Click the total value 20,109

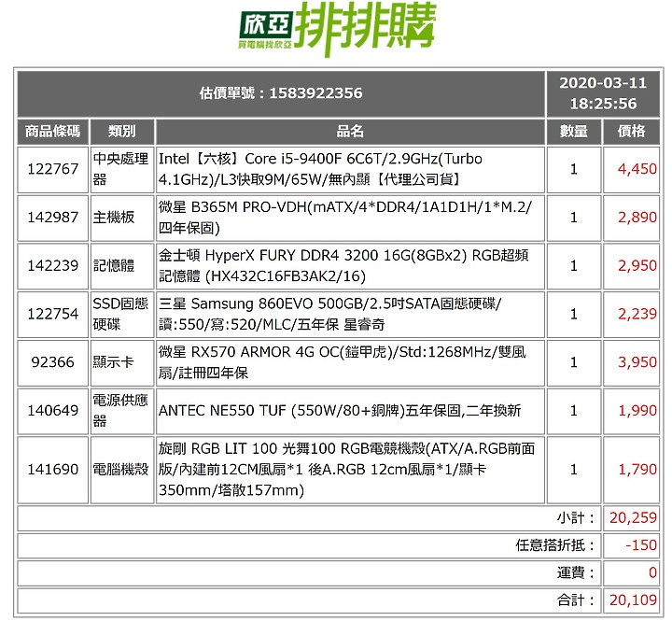(x=633, y=600)
